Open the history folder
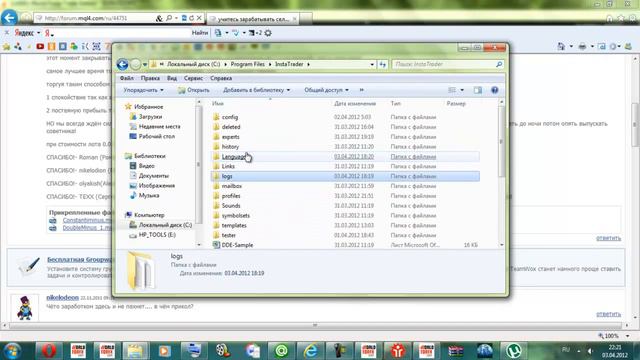 point(230,147)
